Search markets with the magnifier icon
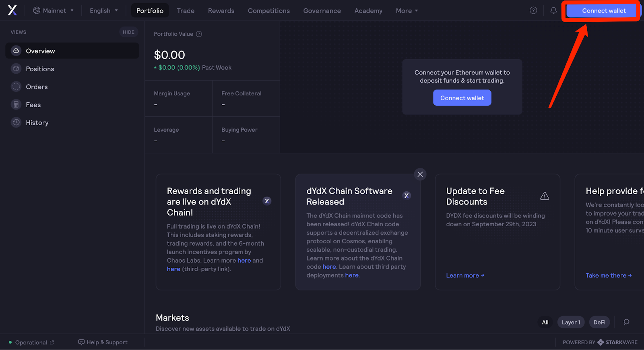Image resolution: width=644 pixels, height=350 pixels. (626, 322)
